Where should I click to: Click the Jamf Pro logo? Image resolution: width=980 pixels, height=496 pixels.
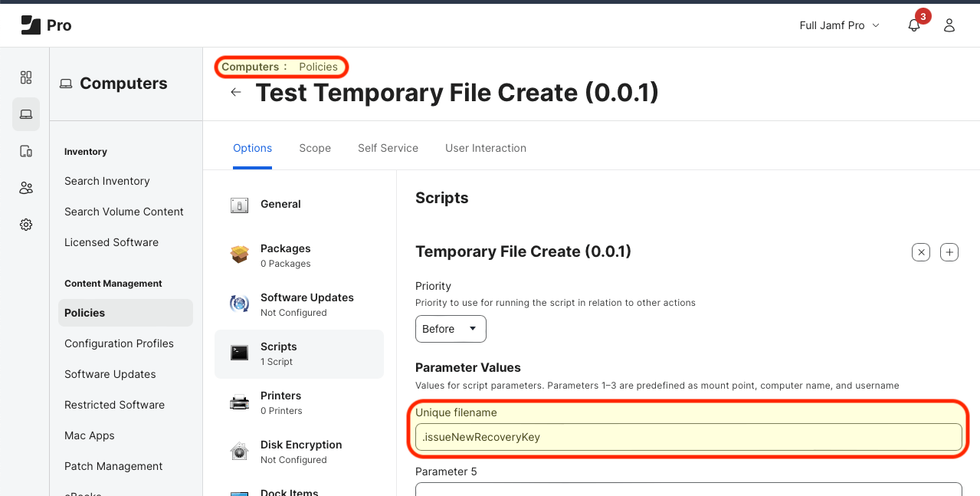point(46,25)
